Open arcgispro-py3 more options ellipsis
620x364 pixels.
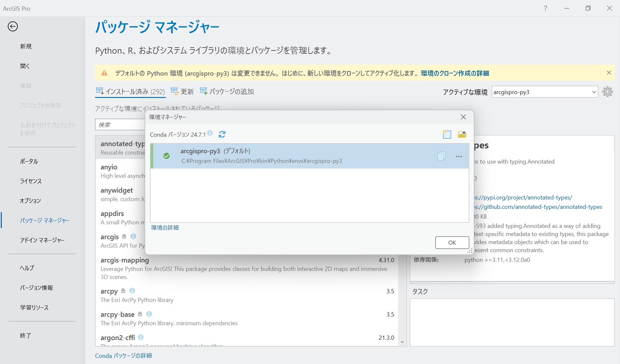[459, 156]
